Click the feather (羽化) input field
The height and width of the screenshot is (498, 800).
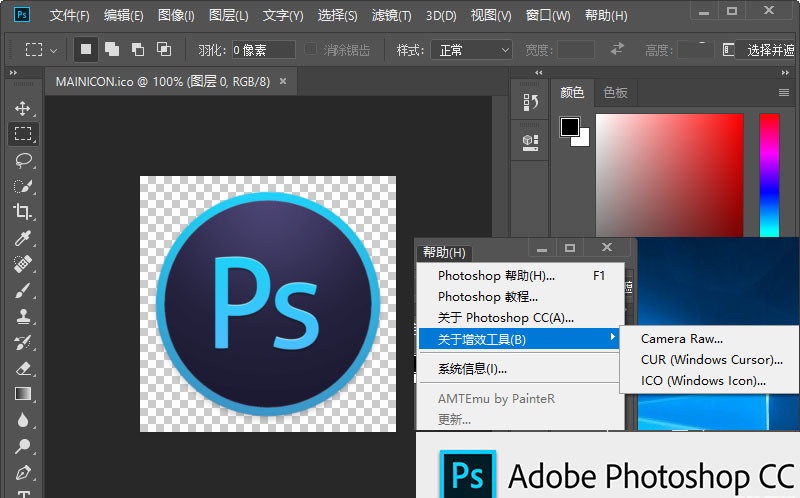click(263, 50)
